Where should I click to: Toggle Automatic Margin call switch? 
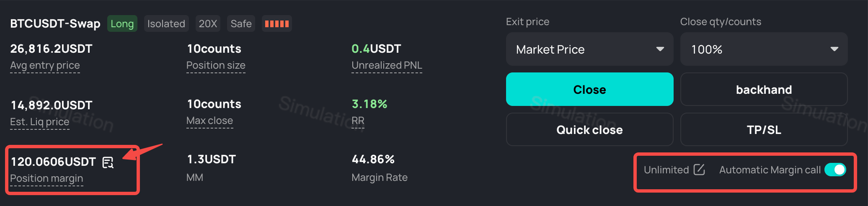pyautogui.click(x=835, y=170)
